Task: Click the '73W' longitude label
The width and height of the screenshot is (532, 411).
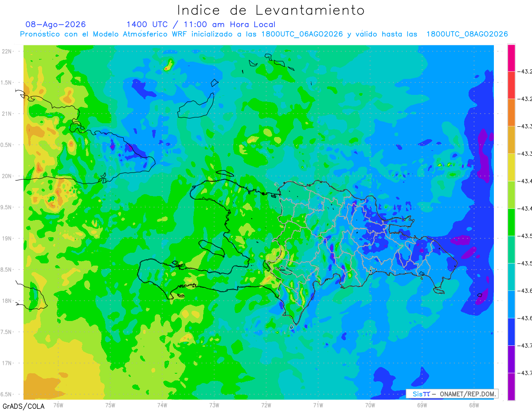Action: tap(214, 405)
